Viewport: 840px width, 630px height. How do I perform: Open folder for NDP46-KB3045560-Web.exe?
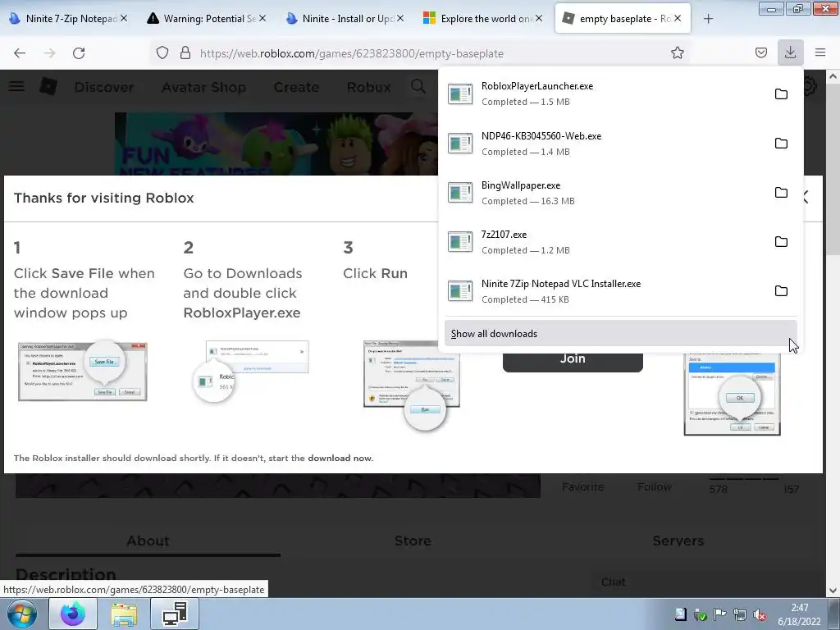coord(781,143)
